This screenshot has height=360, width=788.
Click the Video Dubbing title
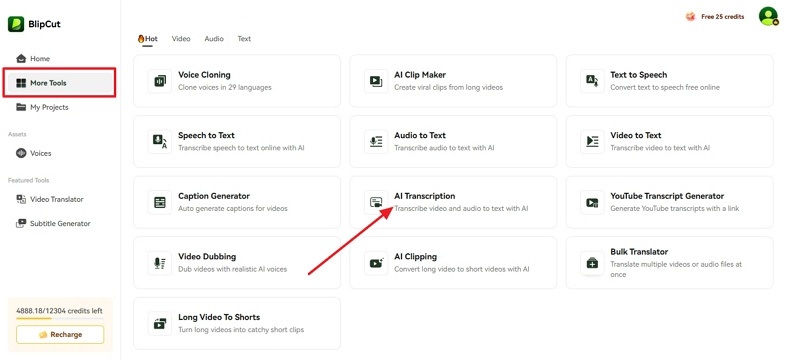207,257
